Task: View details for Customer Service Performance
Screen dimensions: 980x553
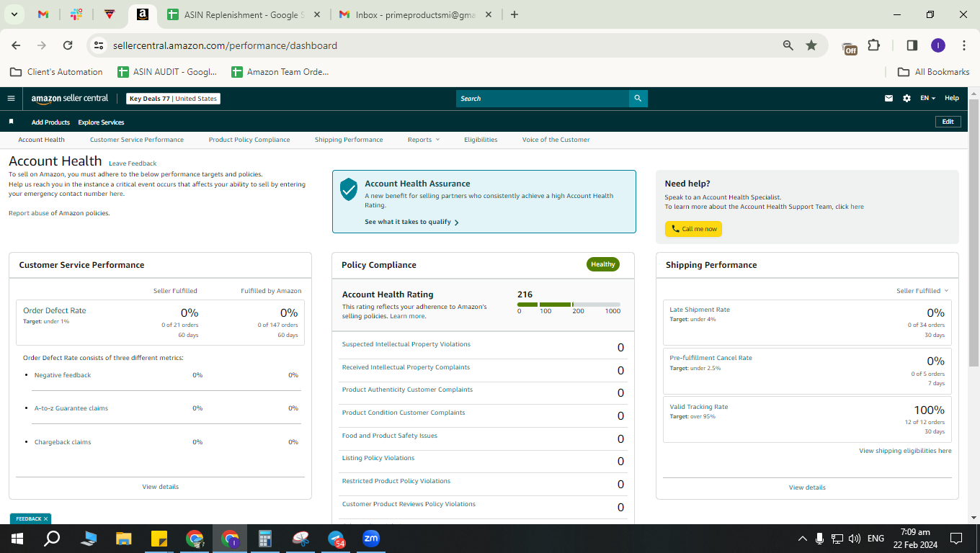Action: point(160,487)
